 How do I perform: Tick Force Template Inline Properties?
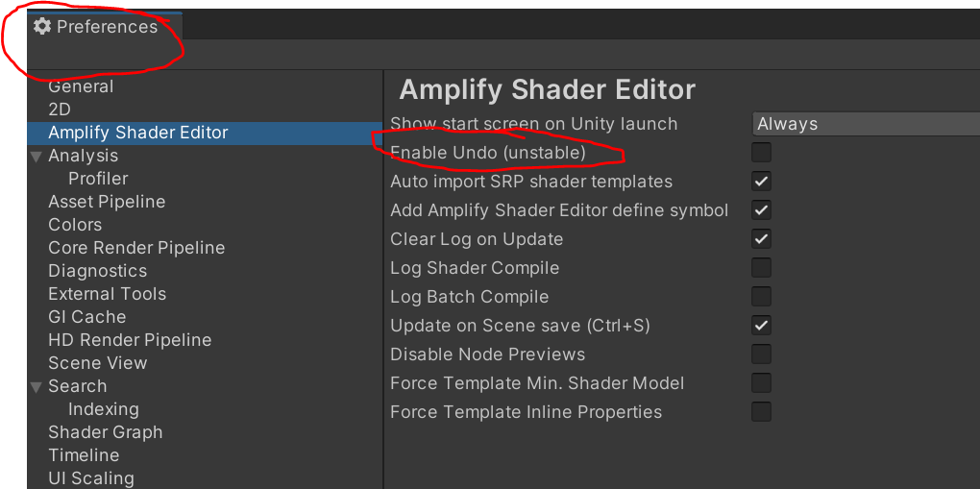[x=761, y=412]
